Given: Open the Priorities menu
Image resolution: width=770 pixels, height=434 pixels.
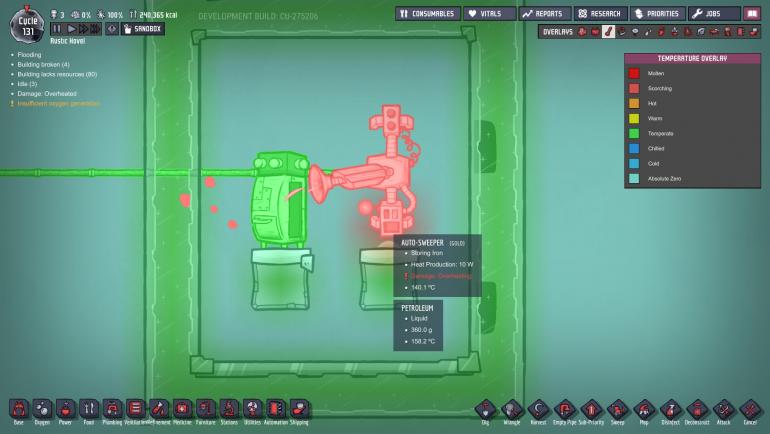Looking at the screenshot, I should pos(658,14).
